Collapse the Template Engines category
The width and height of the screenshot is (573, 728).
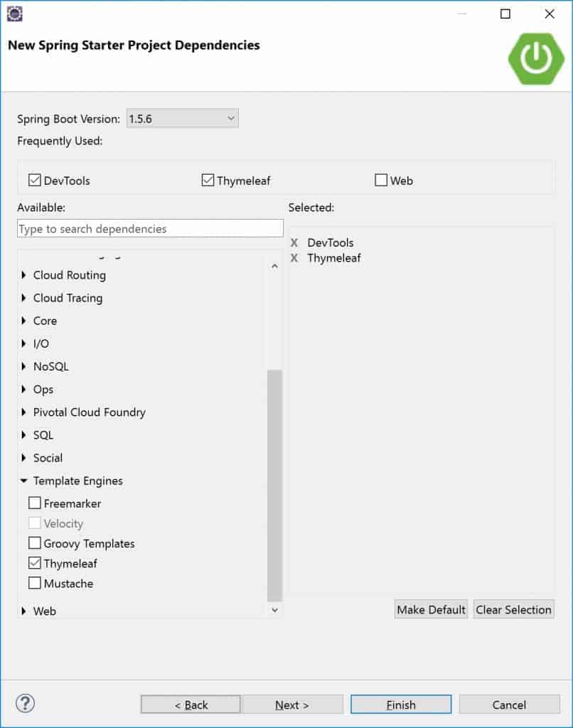pyautogui.click(x=23, y=481)
